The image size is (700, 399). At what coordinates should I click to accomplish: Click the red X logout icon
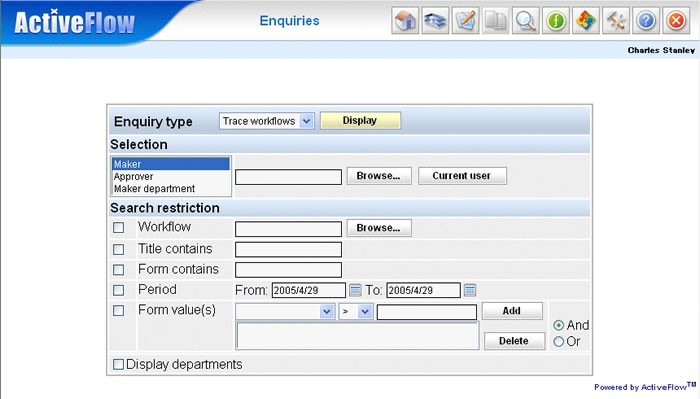pyautogui.click(x=676, y=21)
